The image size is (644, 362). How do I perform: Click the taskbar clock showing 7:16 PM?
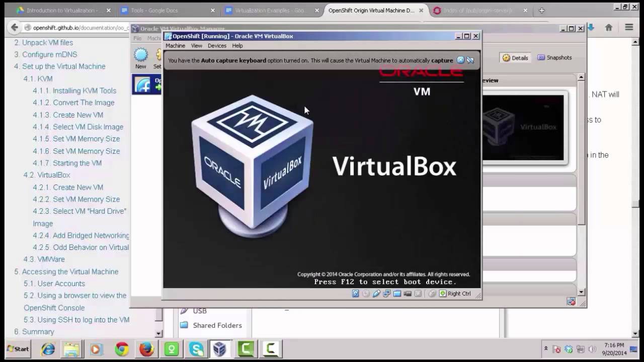[x=614, y=349]
